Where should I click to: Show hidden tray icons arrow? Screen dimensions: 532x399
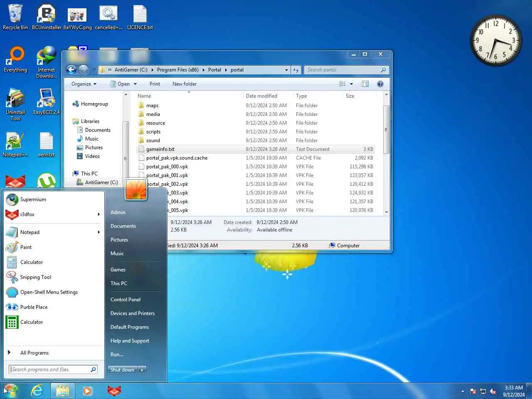click(463, 391)
